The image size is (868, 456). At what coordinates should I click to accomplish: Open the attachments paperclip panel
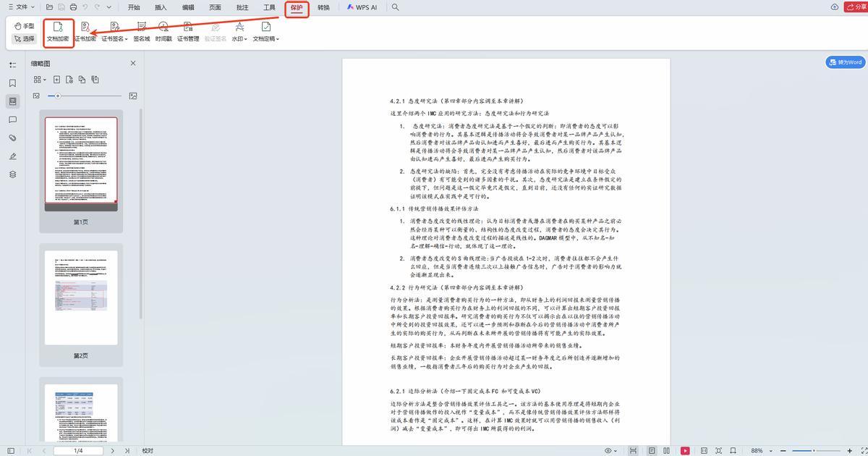(12, 138)
